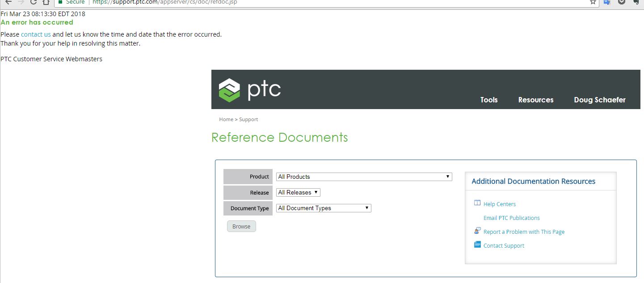The width and height of the screenshot is (644, 283).
Task: Click the browser reload icon
Action: click(33, 2)
